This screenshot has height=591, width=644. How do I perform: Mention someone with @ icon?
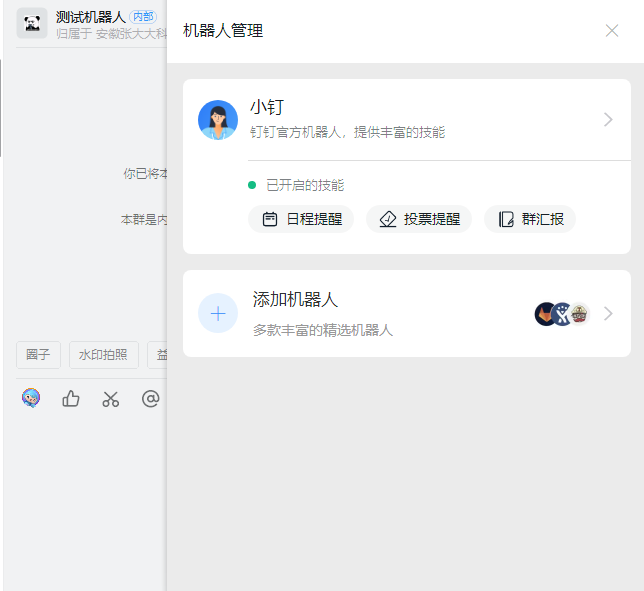click(150, 398)
